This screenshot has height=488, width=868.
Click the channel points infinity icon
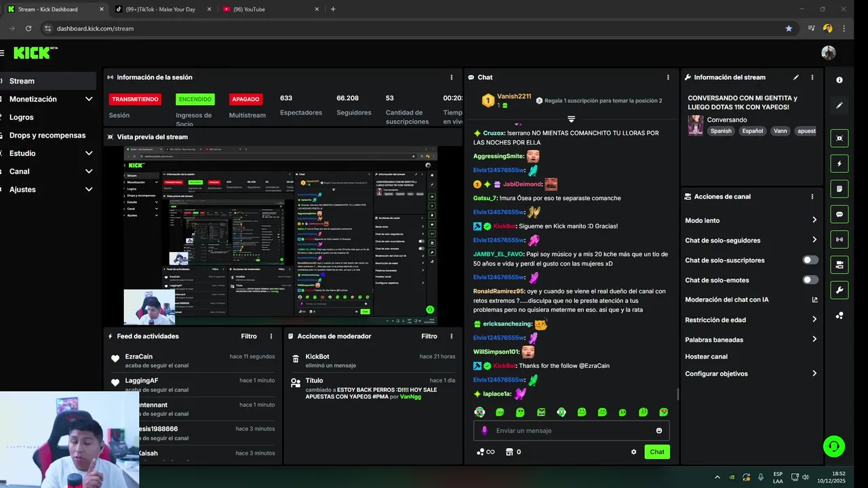[486, 452]
